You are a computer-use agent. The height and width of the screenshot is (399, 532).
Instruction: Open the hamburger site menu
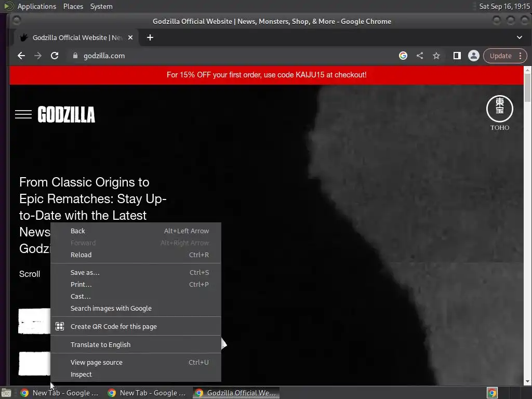tap(23, 114)
